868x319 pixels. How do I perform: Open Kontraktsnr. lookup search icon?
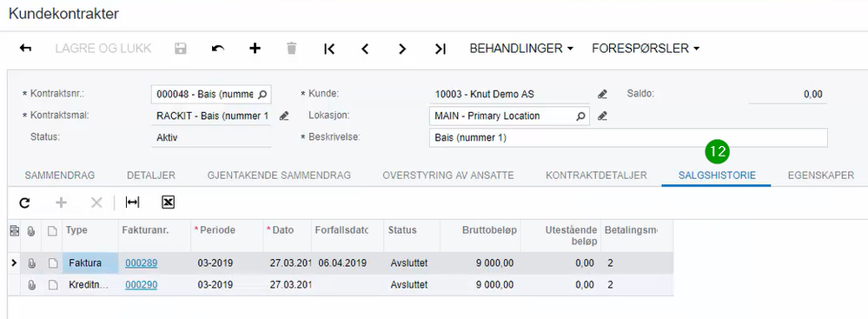(x=262, y=94)
